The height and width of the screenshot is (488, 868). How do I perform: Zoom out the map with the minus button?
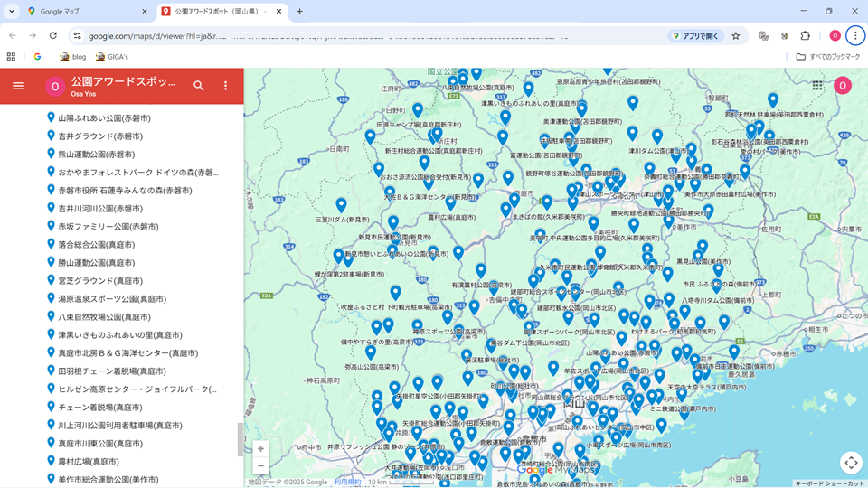[260, 466]
